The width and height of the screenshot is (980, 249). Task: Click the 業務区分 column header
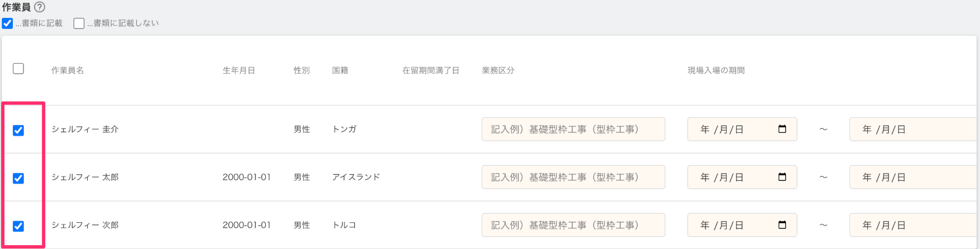click(498, 70)
